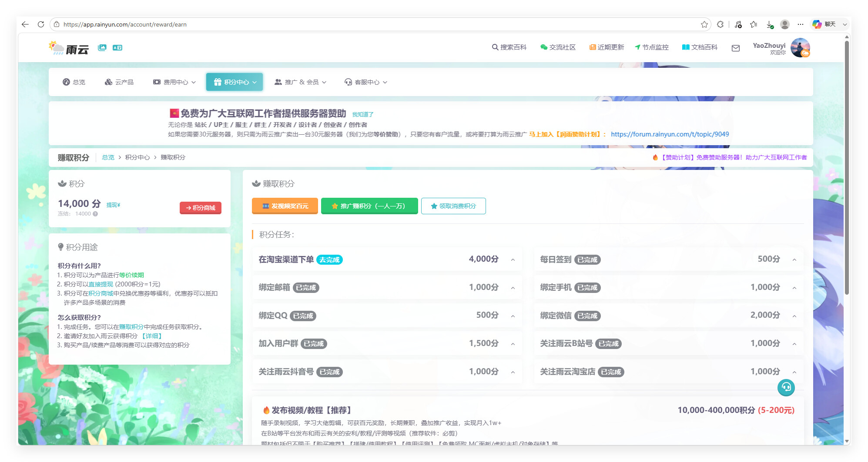The image size is (868, 462).
Task: Click 总览 in the breadcrumb
Action: point(108,157)
